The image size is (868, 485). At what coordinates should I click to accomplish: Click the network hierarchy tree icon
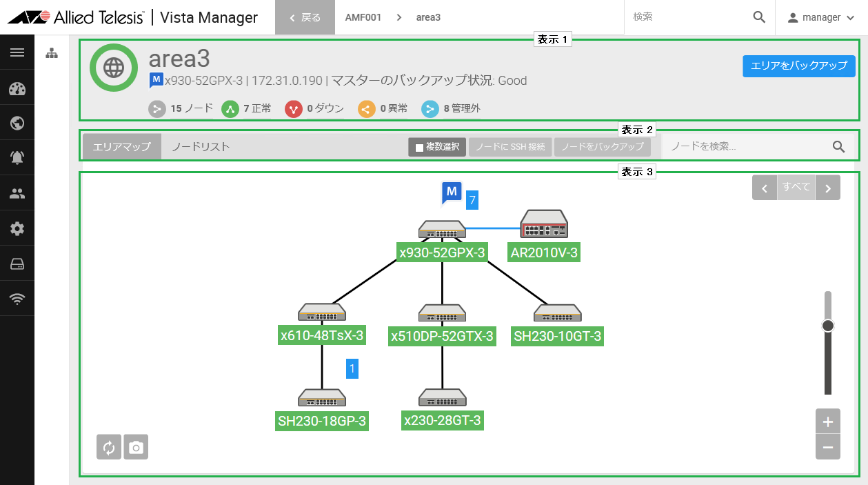pos(52,53)
